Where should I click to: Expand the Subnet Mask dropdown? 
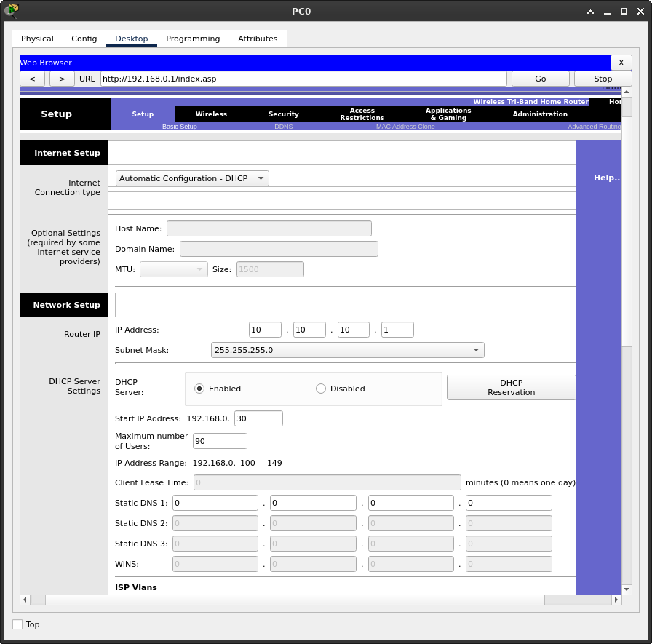347,350
